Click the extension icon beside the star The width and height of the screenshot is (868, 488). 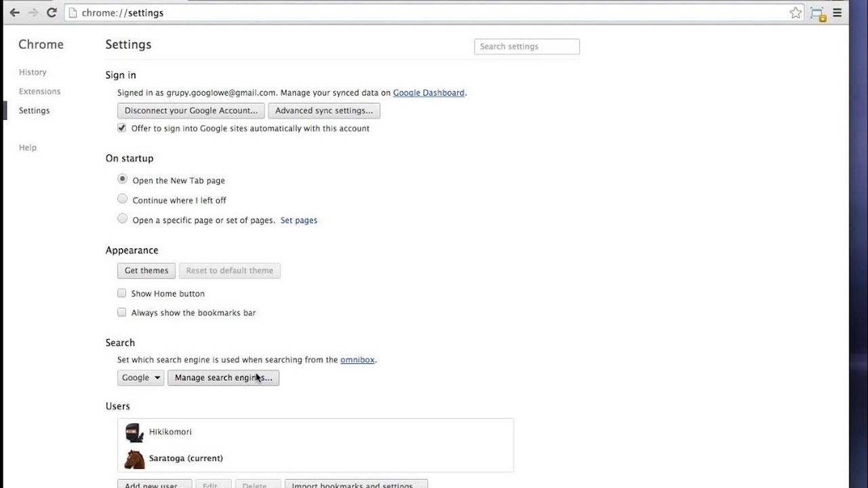tap(818, 14)
